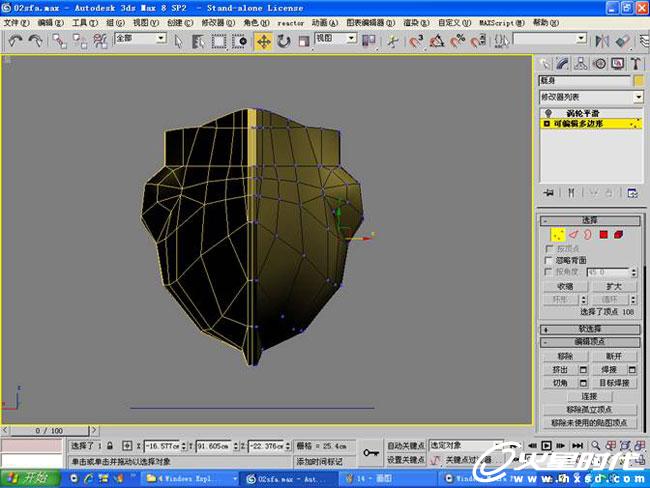
Task: Collapse the 选择 rollout header
Action: [x=590, y=220]
